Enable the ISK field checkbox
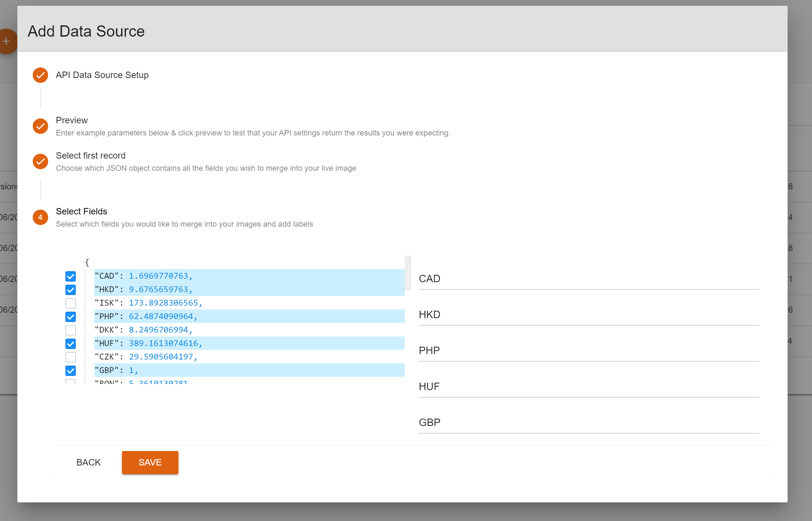Screen dimensions: 812x521 [70, 303]
